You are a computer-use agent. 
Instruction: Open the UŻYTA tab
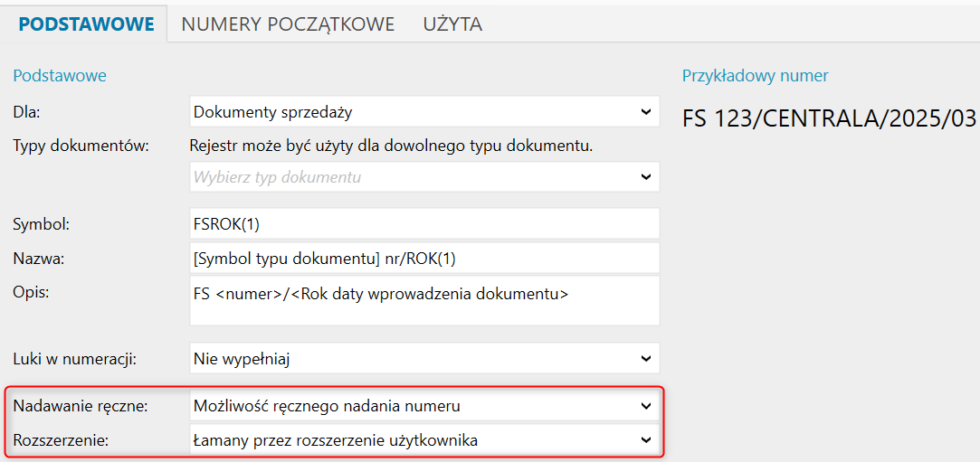[x=452, y=24]
